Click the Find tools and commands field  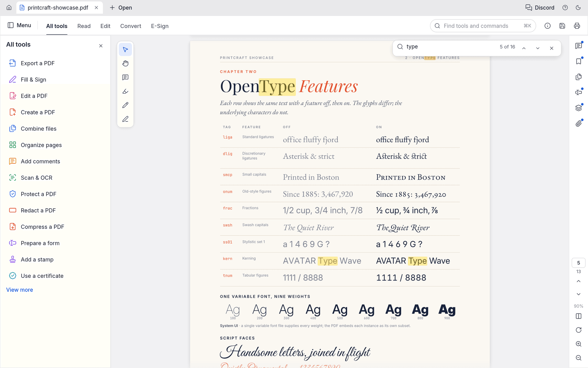tap(483, 26)
